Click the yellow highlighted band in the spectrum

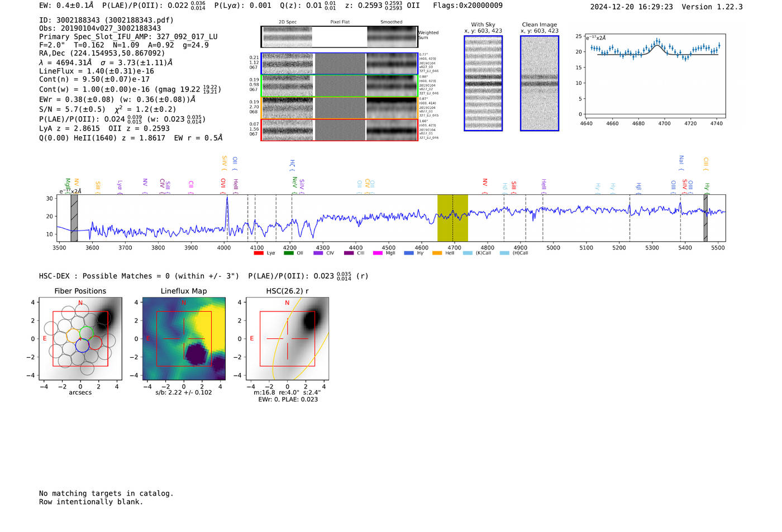tap(452, 218)
